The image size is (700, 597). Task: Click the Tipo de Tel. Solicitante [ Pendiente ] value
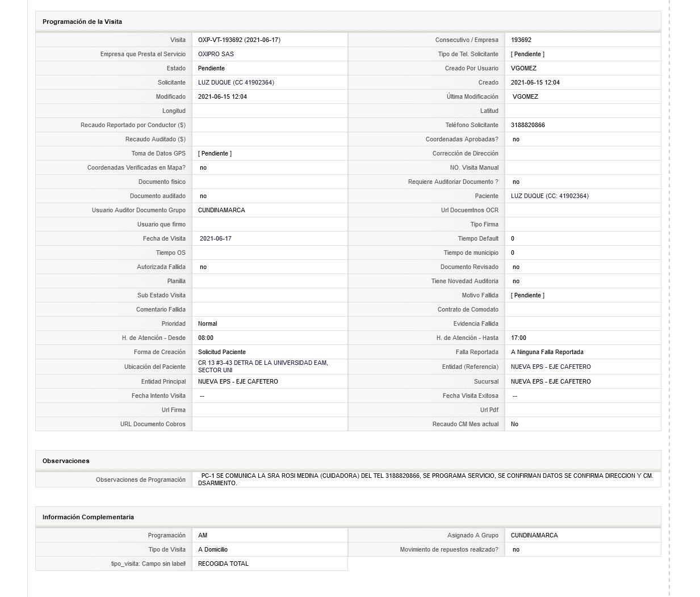[527, 54]
